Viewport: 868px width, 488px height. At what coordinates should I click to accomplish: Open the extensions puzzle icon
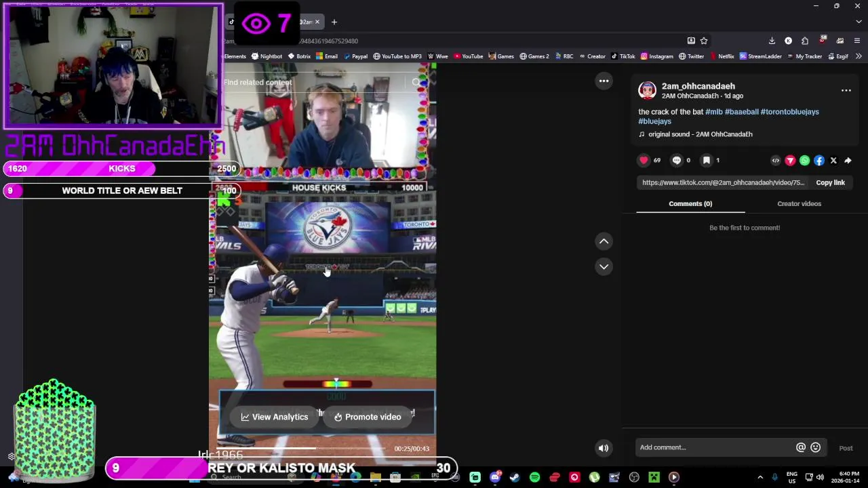click(805, 41)
